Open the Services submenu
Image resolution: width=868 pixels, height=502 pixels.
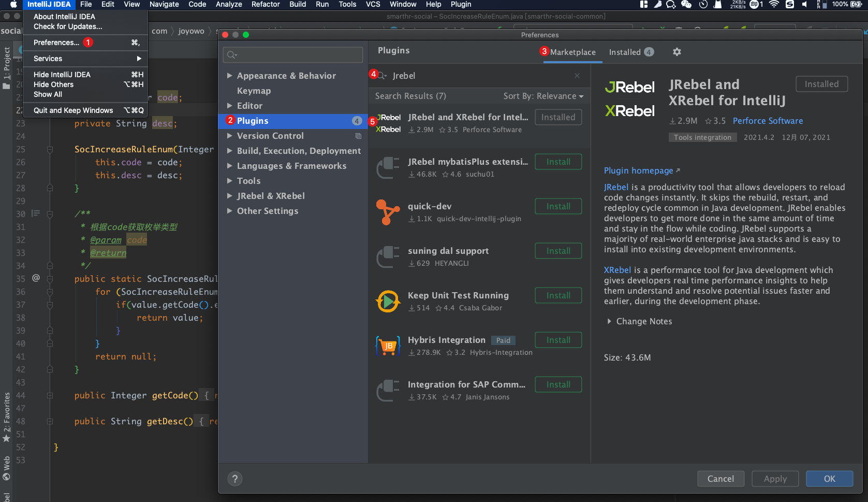86,59
